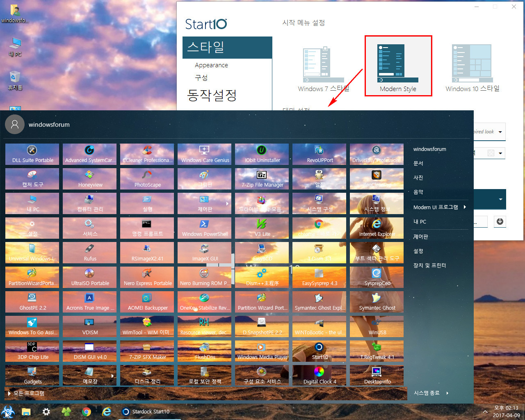Screen dimensions: 525x420
Task: Launch EasySysprep 4.3 tile
Action: click(x=320, y=277)
